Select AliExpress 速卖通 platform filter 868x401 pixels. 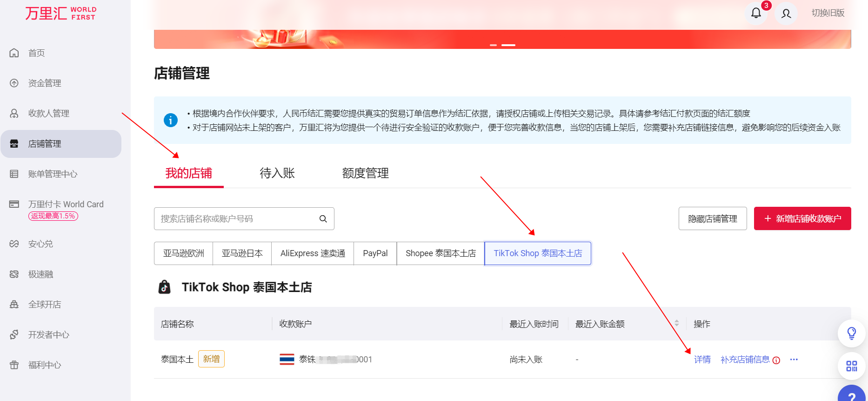coord(313,253)
